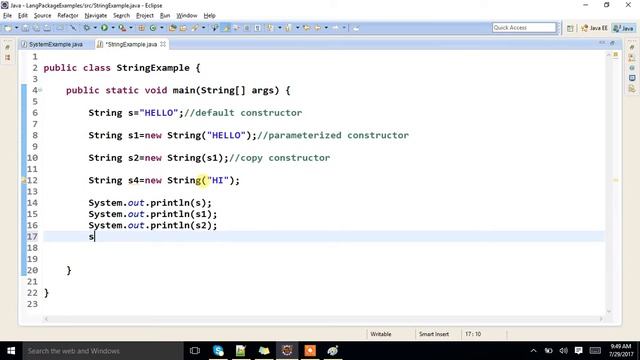Click the Save All toolbar icon
The height and width of the screenshot is (360, 640).
[x=36, y=28]
